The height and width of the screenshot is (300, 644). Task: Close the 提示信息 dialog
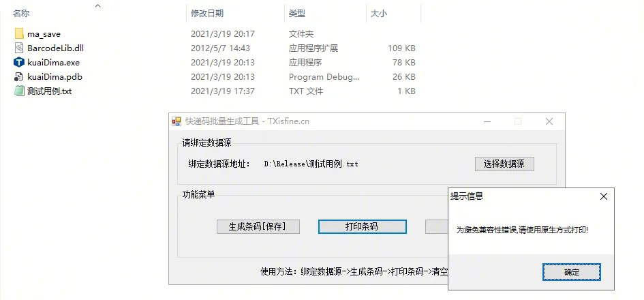(x=603, y=196)
